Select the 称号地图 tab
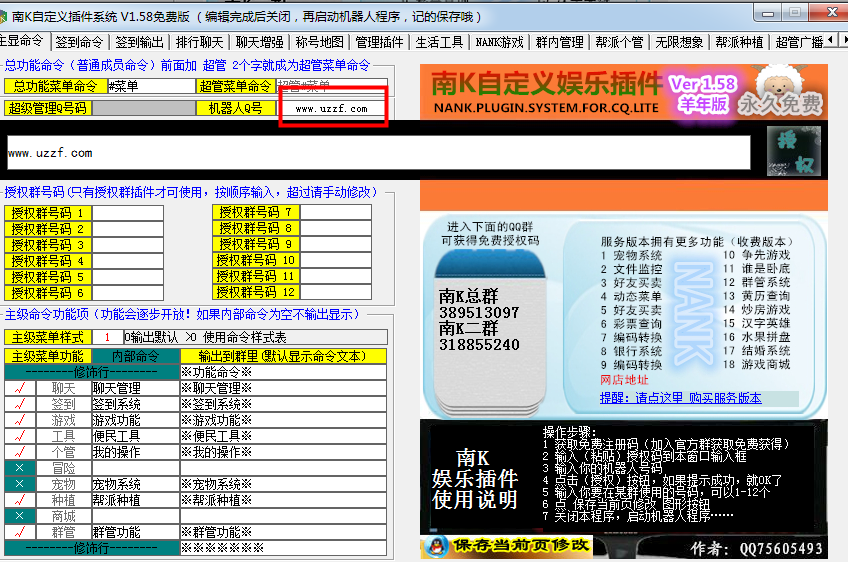 (320, 42)
